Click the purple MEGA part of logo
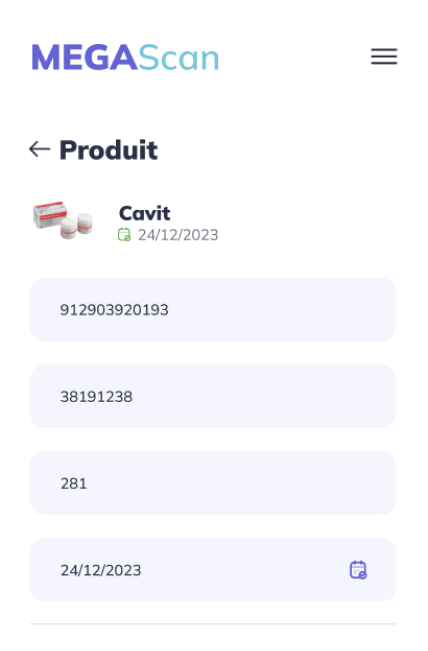Image resolution: width=428 pixels, height=651 pixels. click(84, 57)
